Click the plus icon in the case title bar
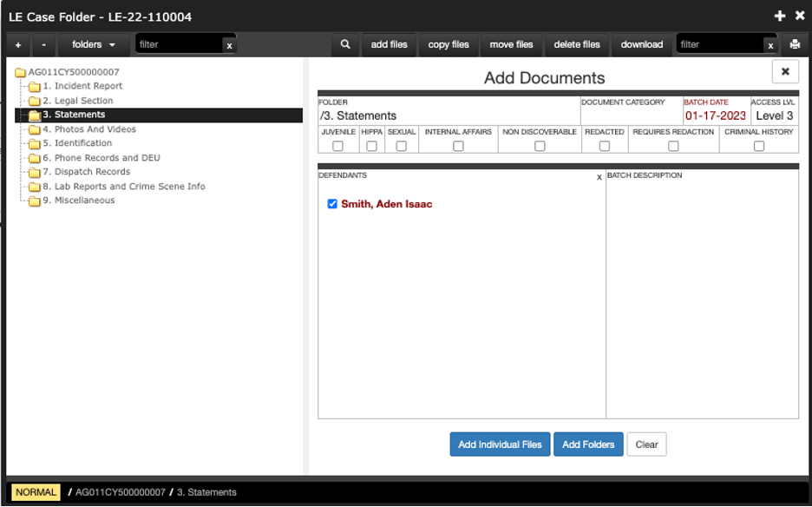Viewport: 812px width, 507px height. [x=779, y=15]
